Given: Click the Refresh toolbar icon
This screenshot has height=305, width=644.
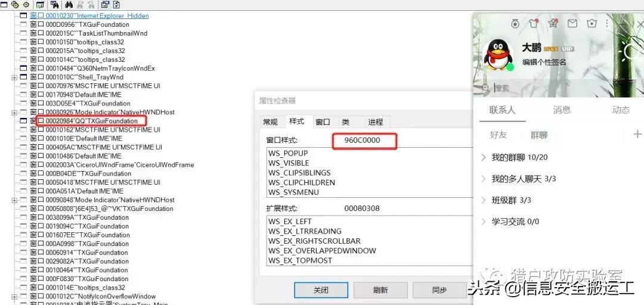Looking at the screenshot, I should (116, 5).
